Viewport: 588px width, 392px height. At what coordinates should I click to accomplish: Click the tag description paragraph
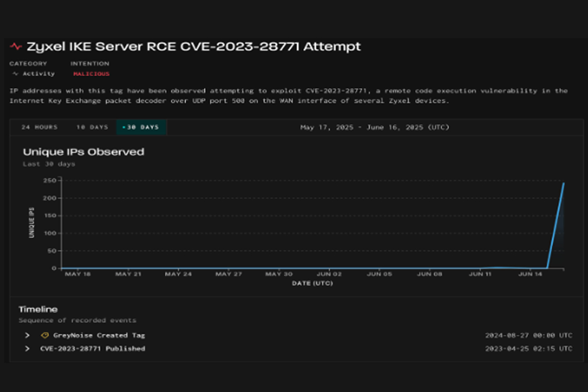click(x=288, y=95)
